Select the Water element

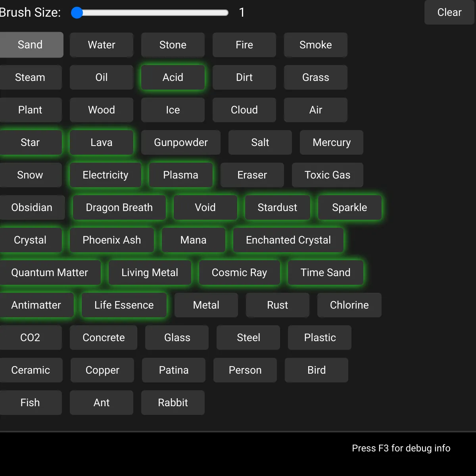(101, 45)
